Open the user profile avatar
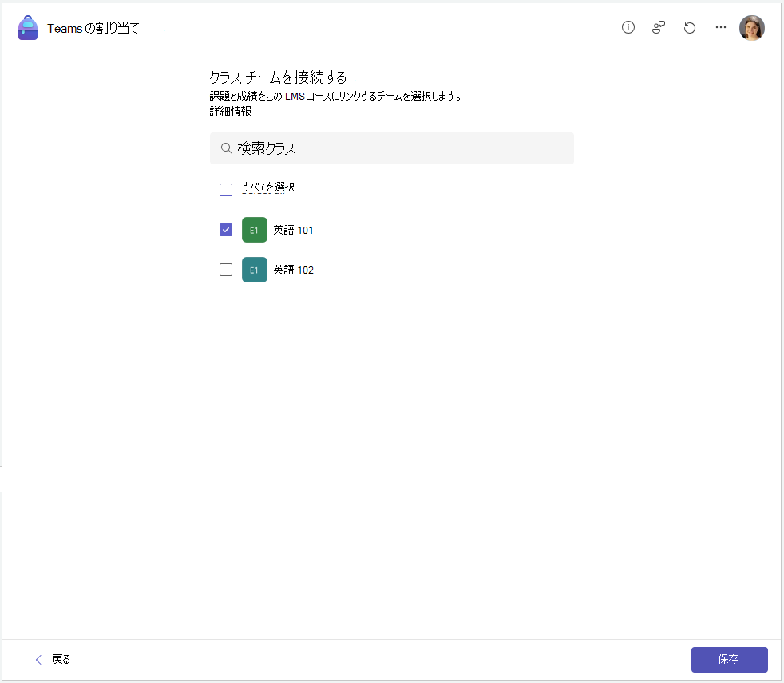The height and width of the screenshot is (683, 784). tap(751, 27)
